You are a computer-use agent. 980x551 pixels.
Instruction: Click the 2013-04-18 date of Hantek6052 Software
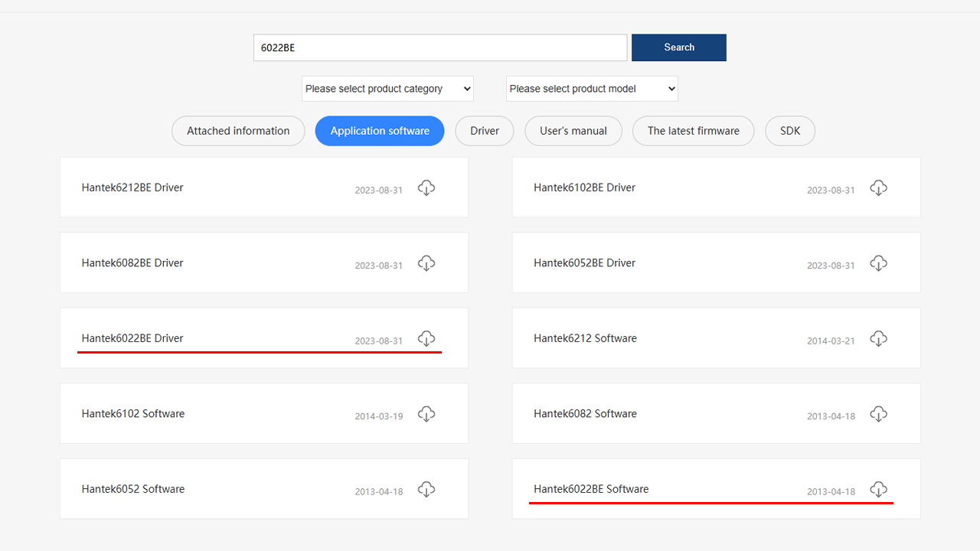379,492
